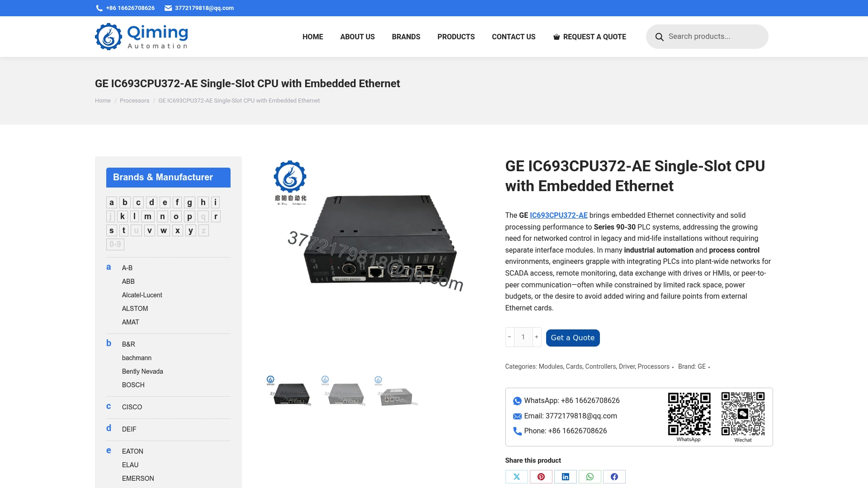Click the WhatsApp QR code
The width and height of the screenshot is (868, 488).
(689, 414)
